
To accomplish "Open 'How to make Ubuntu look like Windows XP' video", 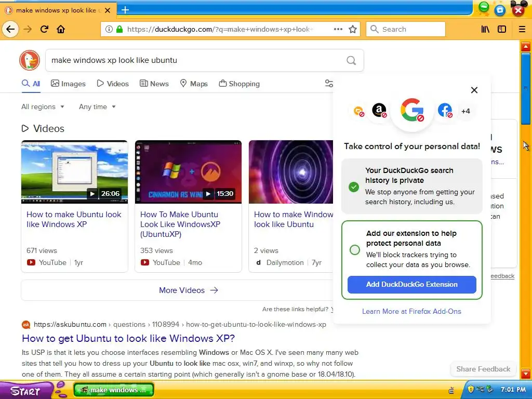I will click(74, 219).
